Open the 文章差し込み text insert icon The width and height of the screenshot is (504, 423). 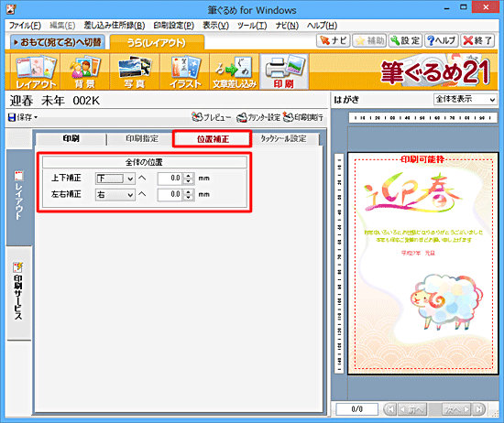click(235, 72)
